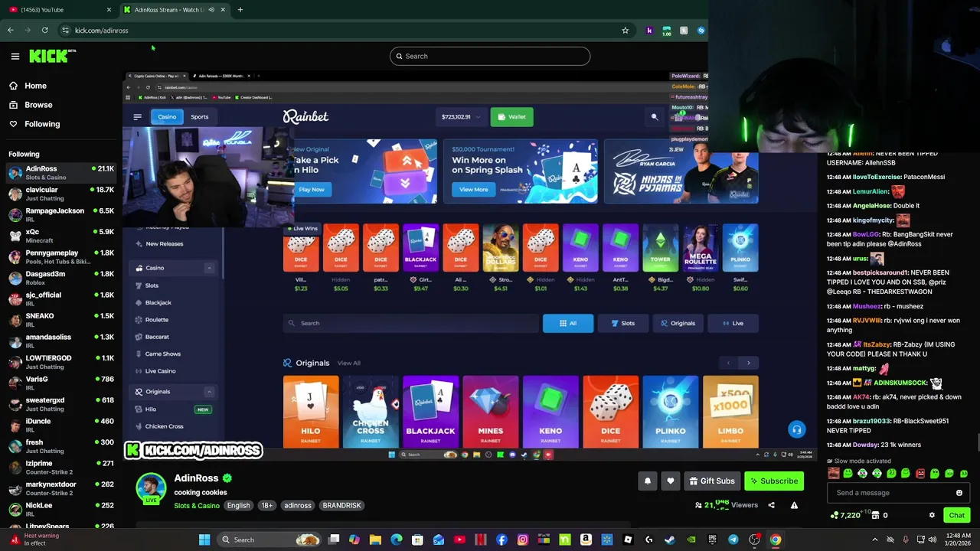Click the Rainbet search magnifier icon
The width and height of the screenshot is (980, 551).
tap(654, 117)
